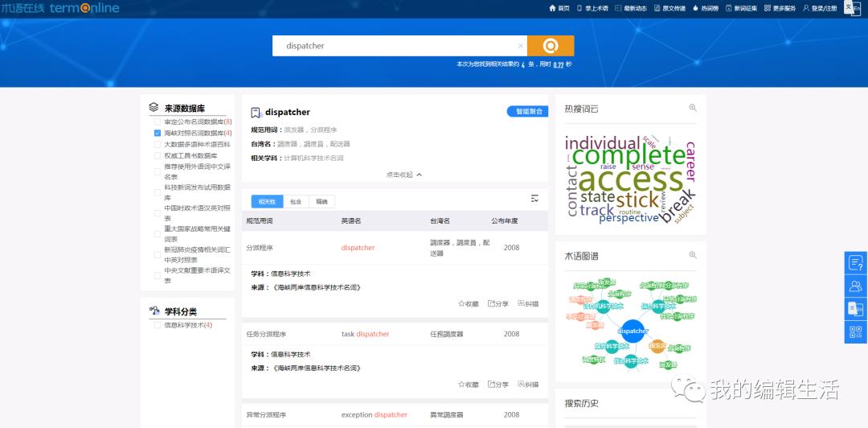Click the exception dispatcher English name
The width and height of the screenshot is (868, 428).
375,414
